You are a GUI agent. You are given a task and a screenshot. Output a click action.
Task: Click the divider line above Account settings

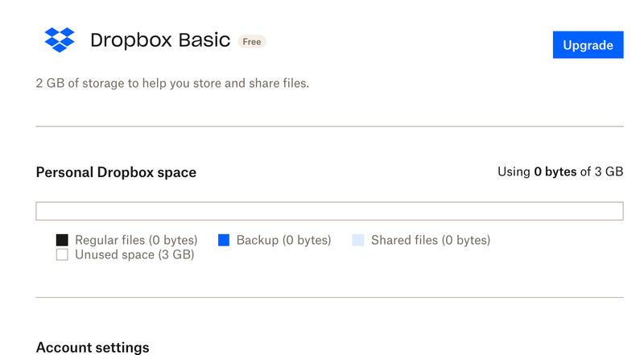click(x=329, y=298)
